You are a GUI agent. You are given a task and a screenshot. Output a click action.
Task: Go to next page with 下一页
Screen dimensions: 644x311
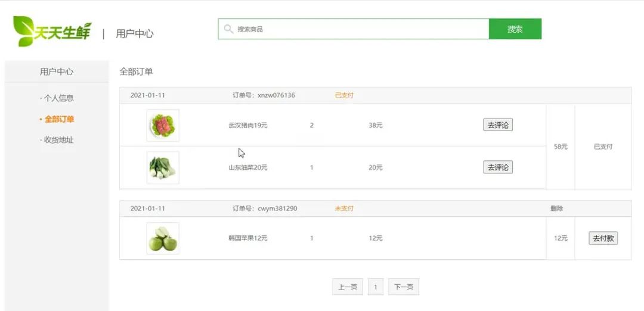coord(403,287)
